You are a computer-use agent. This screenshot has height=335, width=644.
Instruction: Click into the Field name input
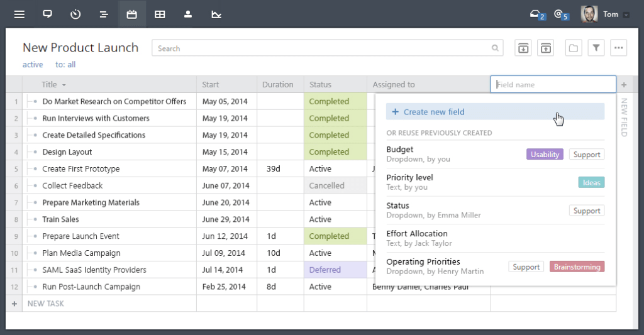point(553,85)
